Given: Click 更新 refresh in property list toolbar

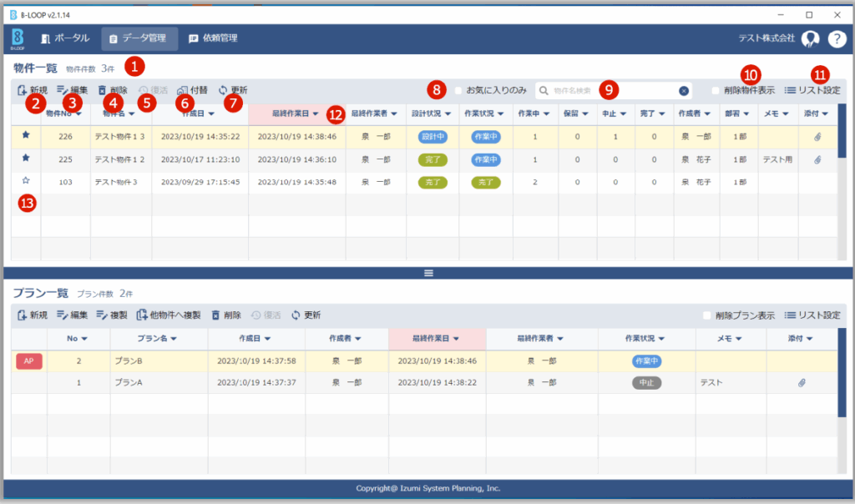Looking at the screenshot, I should (x=232, y=90).
